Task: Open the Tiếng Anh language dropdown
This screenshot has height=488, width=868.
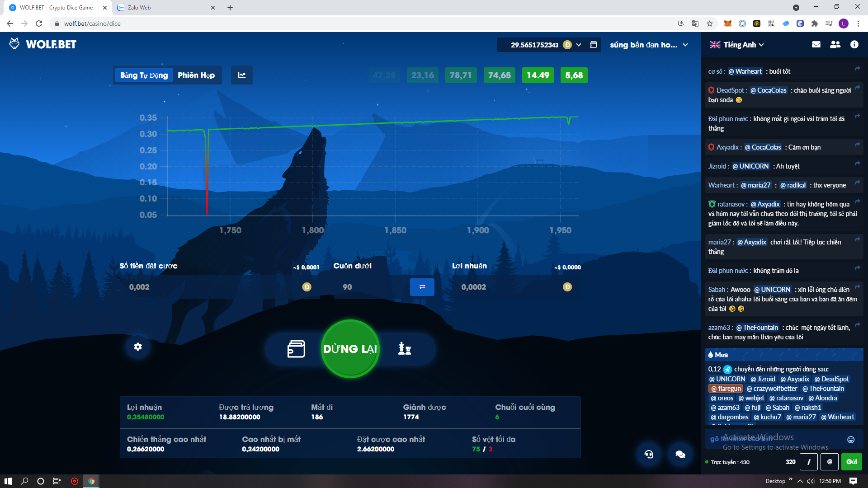Action: (741, 45)
